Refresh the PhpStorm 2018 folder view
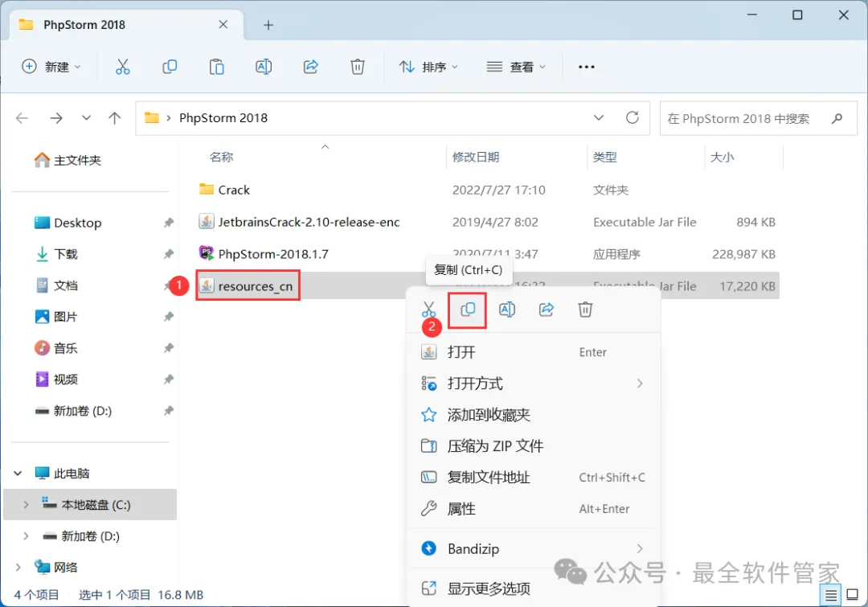The height and width of the screenshot is (607, 868). pos(633,117)
